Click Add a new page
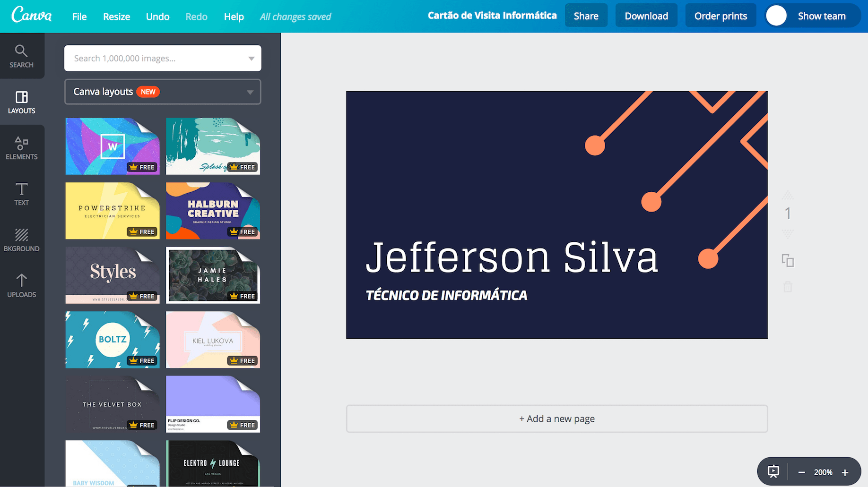 coord(557,419)
